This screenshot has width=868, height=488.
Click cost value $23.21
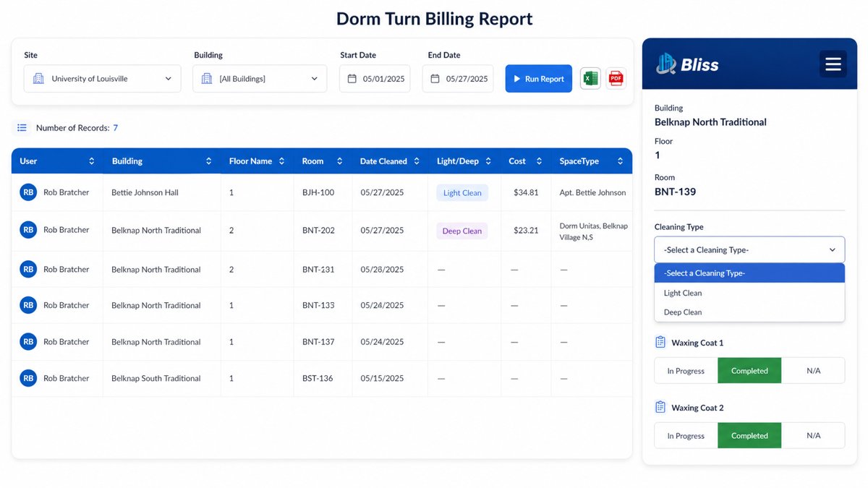[x=526, y=231]
